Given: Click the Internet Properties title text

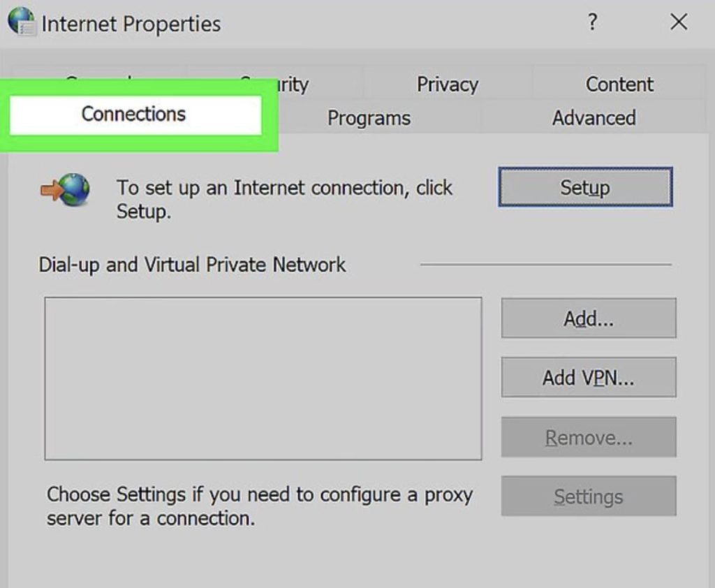Looking at the screenshot, I should (131, 23).
